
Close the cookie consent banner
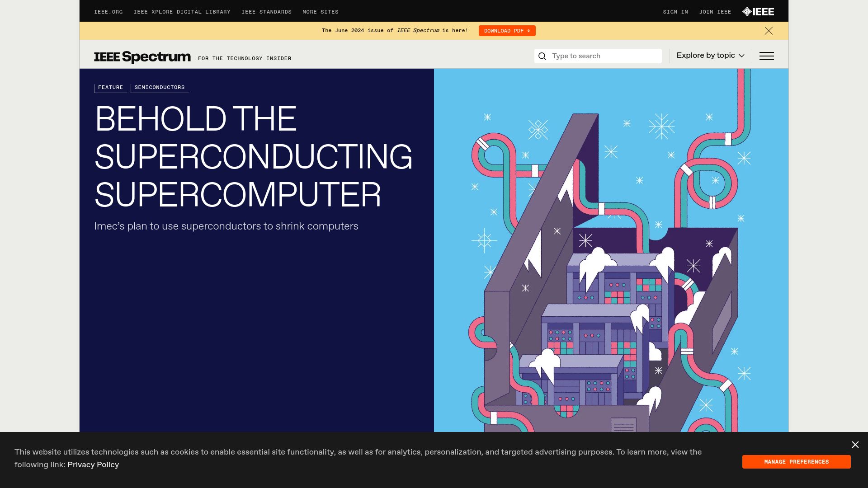(x=855, y=445)
